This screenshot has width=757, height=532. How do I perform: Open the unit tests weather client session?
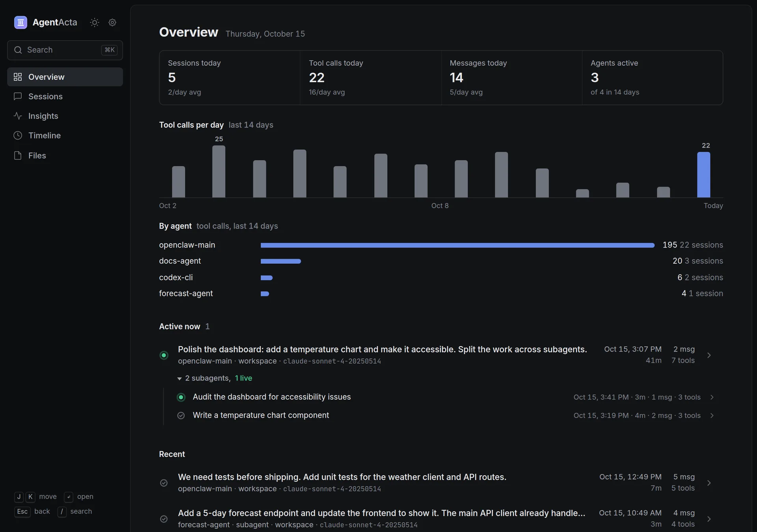point(441,483)
